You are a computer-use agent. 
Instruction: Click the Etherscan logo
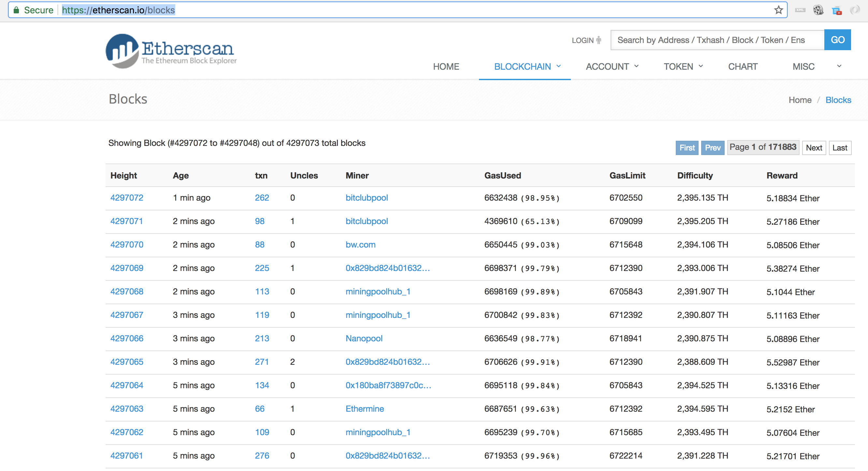pyautogui.click(x=171, y=51)
